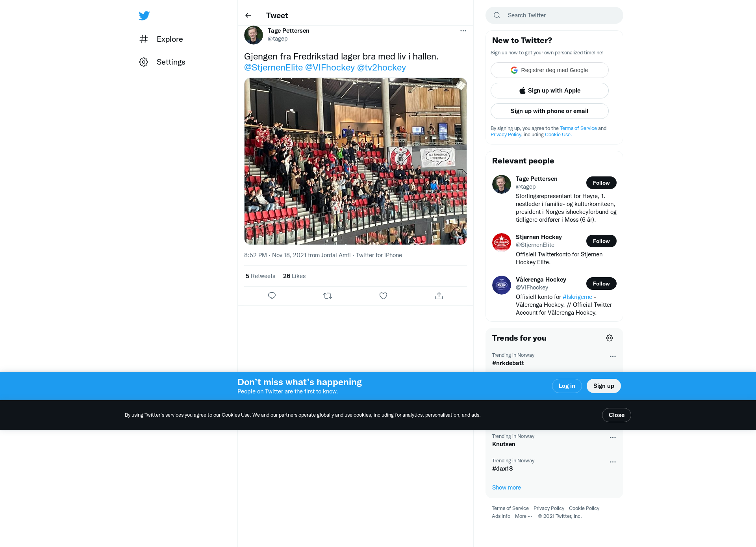756x547 pixels.
Task: Expand the More footer links menu
Action: (x=523, y=516)
